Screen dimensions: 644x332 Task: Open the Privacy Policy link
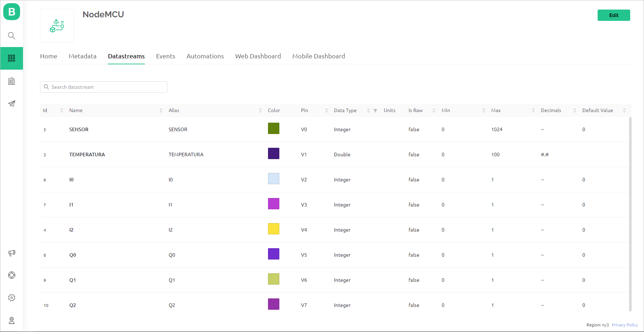click(625, 325)
